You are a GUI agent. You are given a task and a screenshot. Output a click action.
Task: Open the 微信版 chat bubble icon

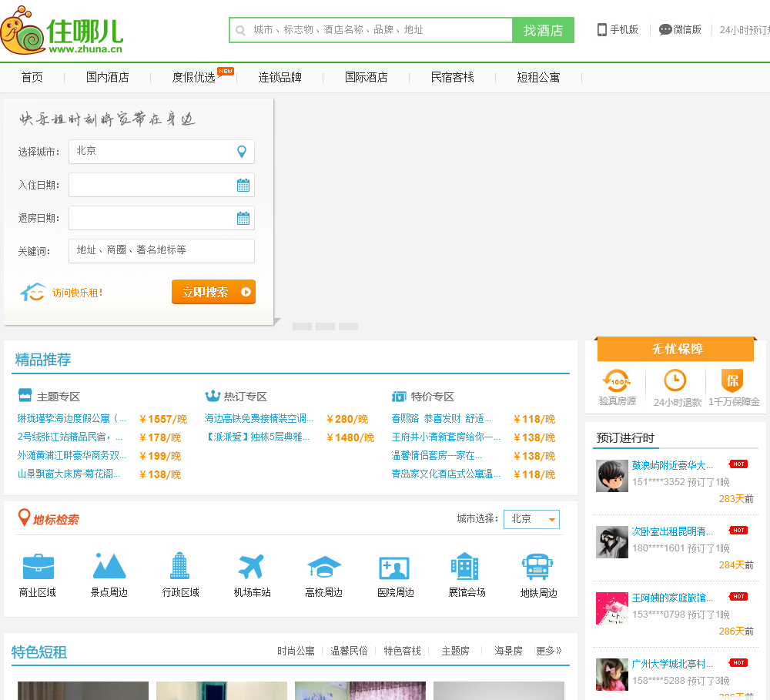[x=665, y=30]
